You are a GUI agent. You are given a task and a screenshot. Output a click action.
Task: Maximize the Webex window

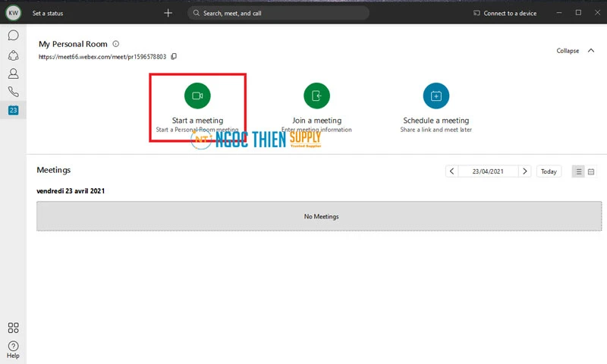[578, 13]
